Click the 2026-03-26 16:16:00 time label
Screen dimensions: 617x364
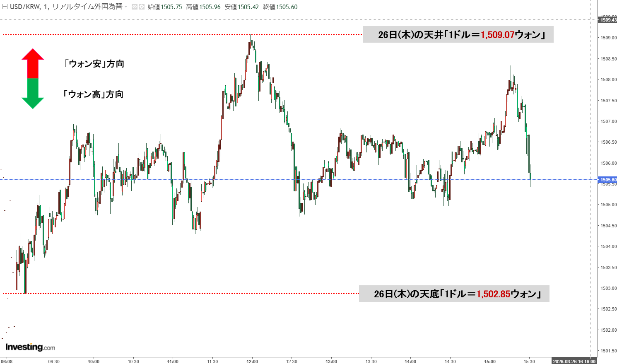(x=574, y=361)
